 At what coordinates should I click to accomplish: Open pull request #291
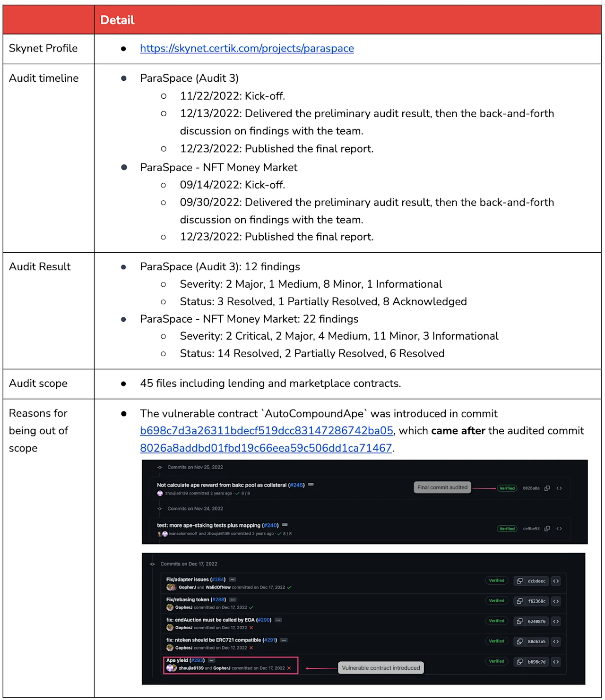pos(269,640)
